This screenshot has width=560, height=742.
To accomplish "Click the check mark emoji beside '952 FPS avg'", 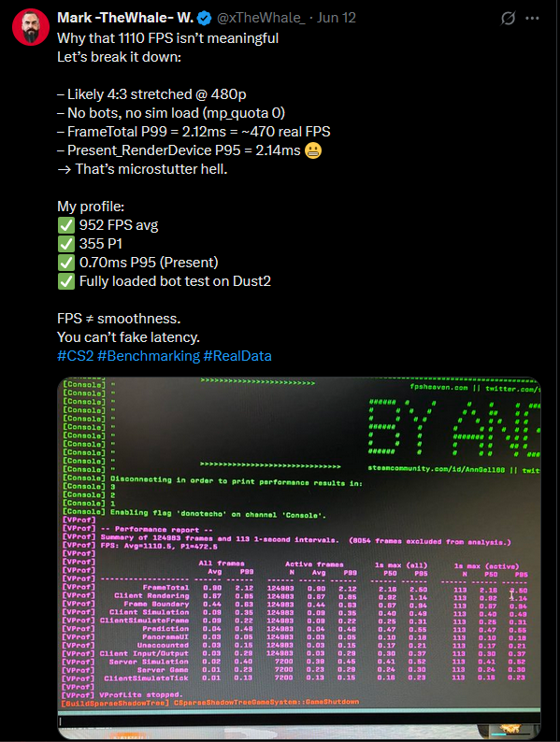I will click(x=66, y=225).
